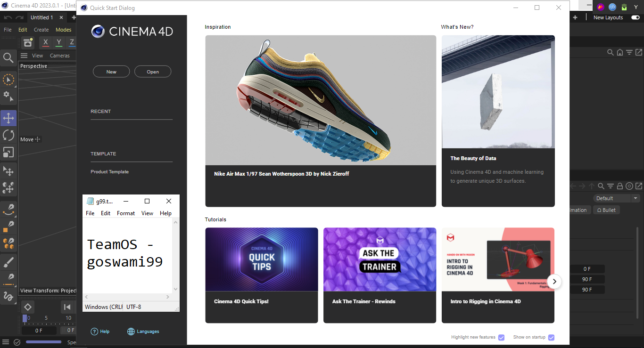Click the keyframe diamond icon on timeline
This screenshot has width=644, height=348.
click(x=28, y=307)
